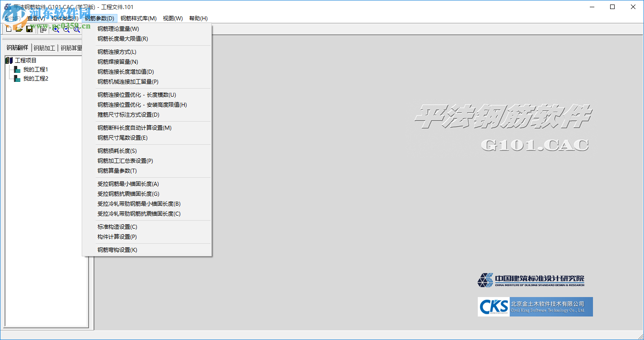Click the application icon in the title bar
This screenshot has height=340, width=644.
click(x=7, y=7)
